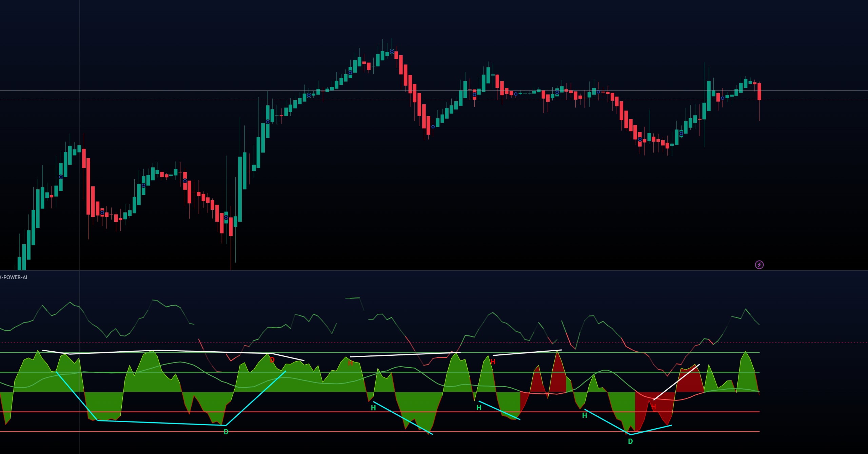Select the red D divergence label
868x454 pixels.
pyautogui.click(x=272, y=360)
